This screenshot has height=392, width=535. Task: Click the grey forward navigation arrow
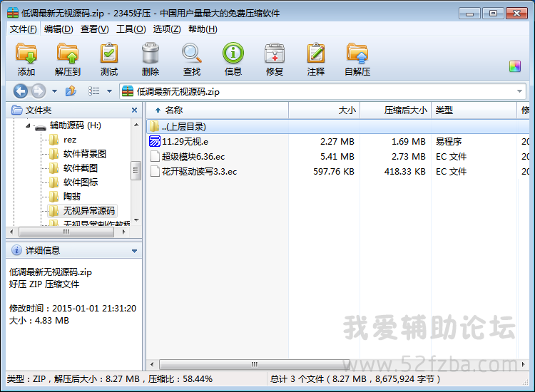39,91
